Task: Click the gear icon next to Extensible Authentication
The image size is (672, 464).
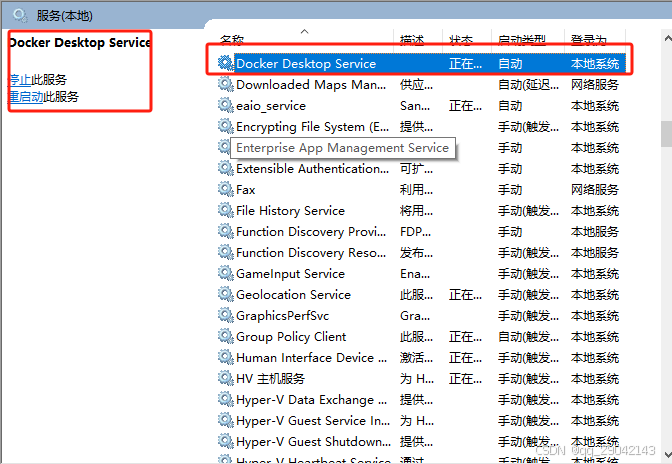Action: coord(225,168)
